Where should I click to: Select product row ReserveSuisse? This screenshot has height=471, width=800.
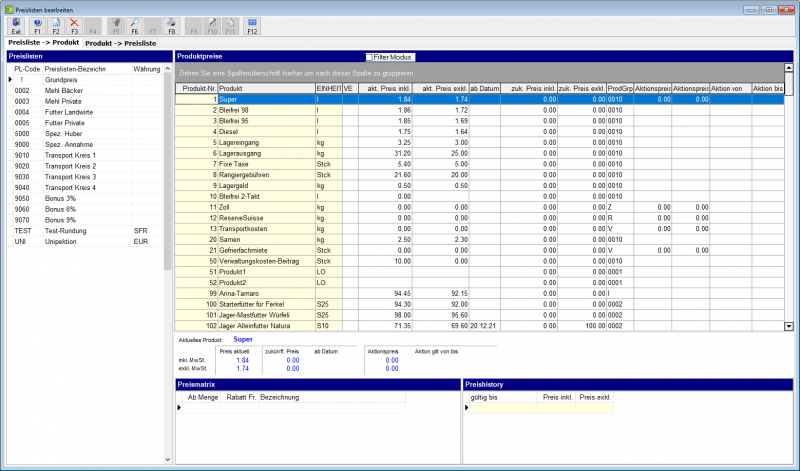[480, 218]
